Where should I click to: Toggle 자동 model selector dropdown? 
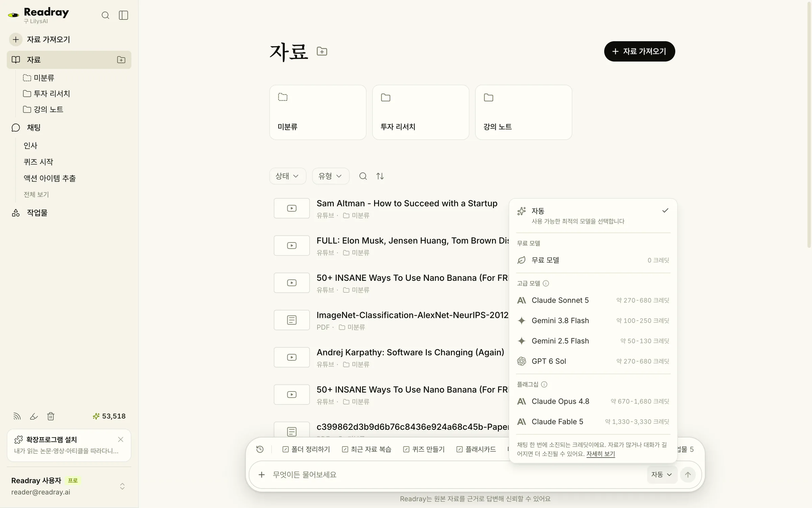(x=662, y=474)
